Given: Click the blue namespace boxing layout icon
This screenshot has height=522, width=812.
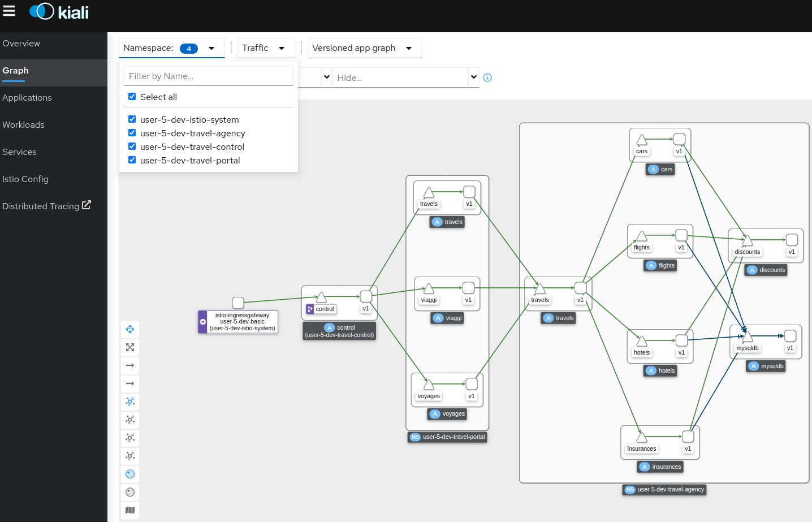Looking at the screenshot, I should 130,474.
